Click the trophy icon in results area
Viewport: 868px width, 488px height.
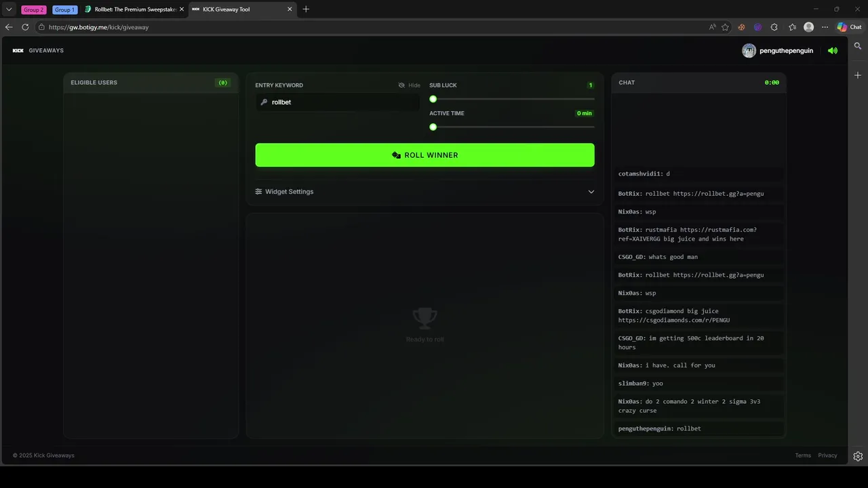[425, 317]
